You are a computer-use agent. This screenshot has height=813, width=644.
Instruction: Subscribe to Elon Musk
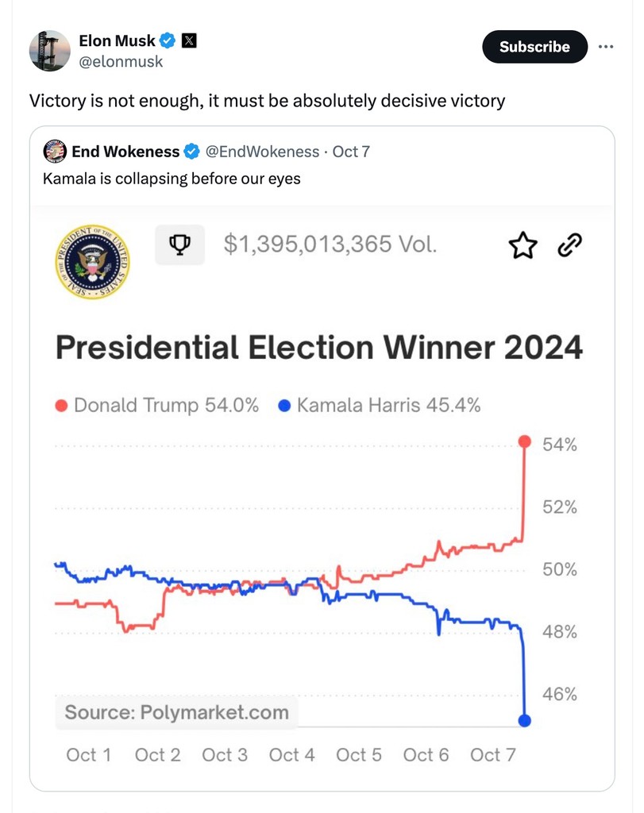pos(534,47)
